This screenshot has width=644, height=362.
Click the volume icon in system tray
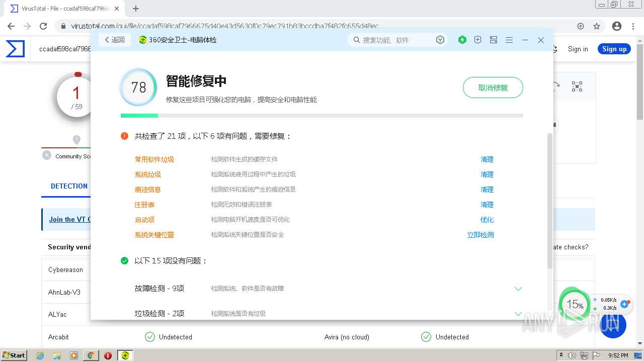click(x=572, y=355)
